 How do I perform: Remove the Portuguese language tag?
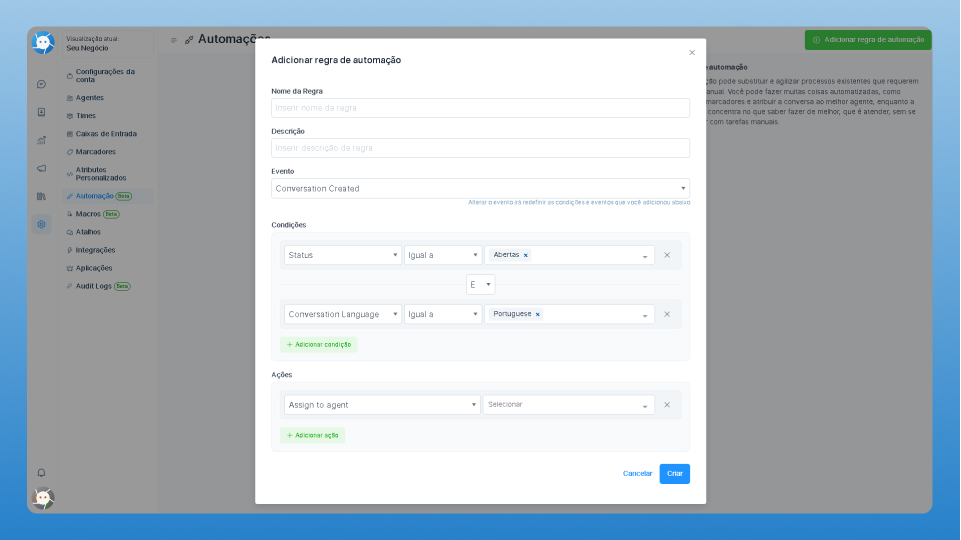[537, 314]
